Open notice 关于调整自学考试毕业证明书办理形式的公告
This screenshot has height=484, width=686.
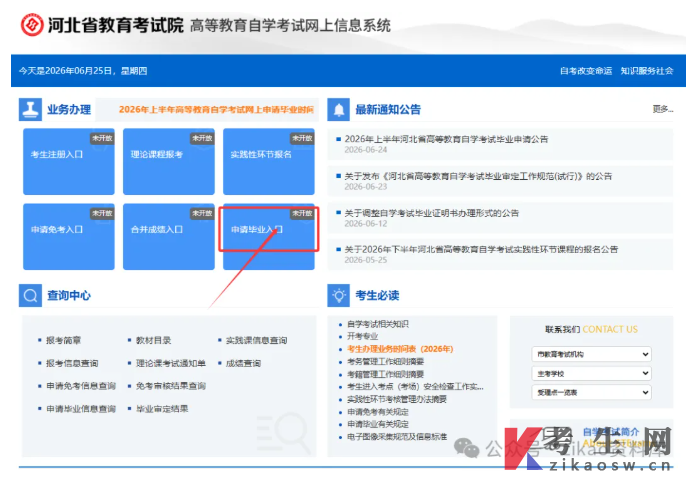pyautogui.click(x=431, y=213)
